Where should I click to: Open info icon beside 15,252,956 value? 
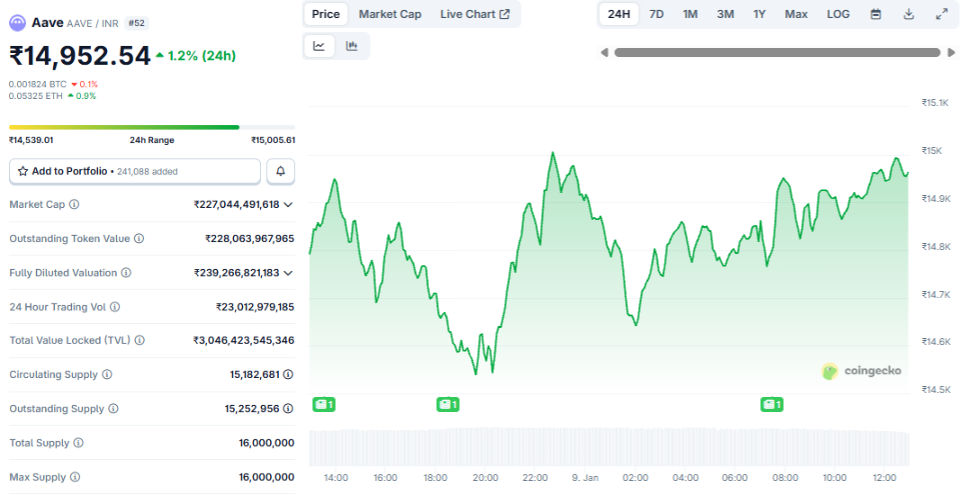pos(288,409)
